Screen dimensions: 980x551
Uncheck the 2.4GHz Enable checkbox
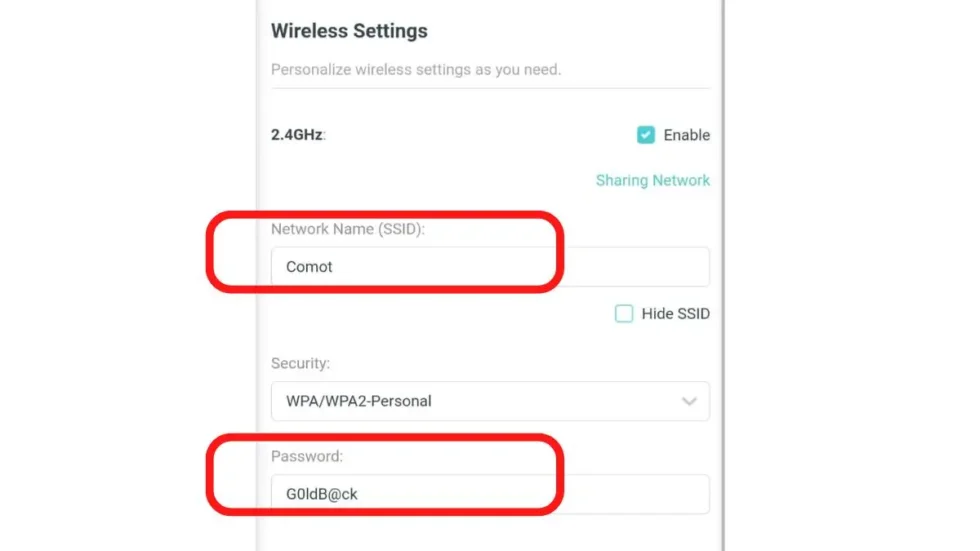pyautogui.click(x=646, y=135)
